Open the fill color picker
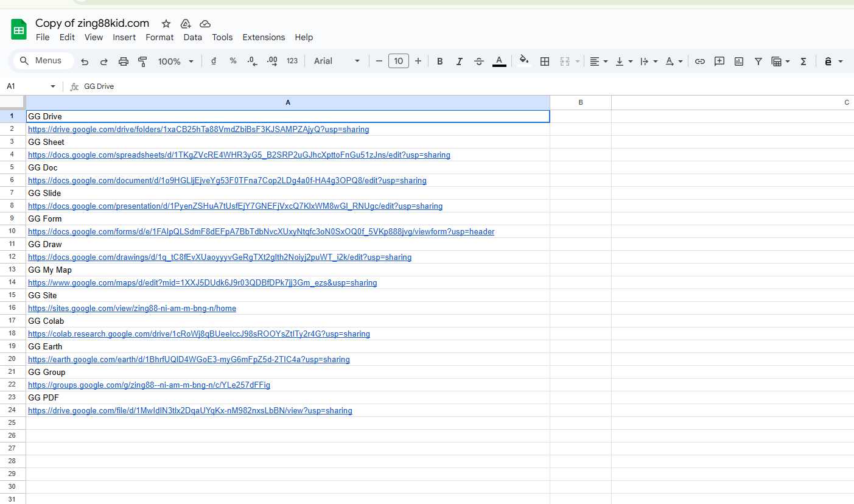 524,61
